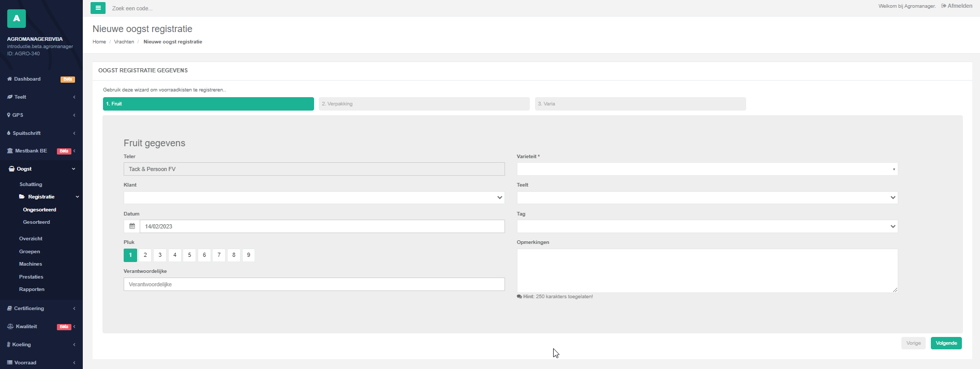This screenshot has width=980, height=369.
Task: Click the Kwaliteit scales icon
Action: point(10,327)
